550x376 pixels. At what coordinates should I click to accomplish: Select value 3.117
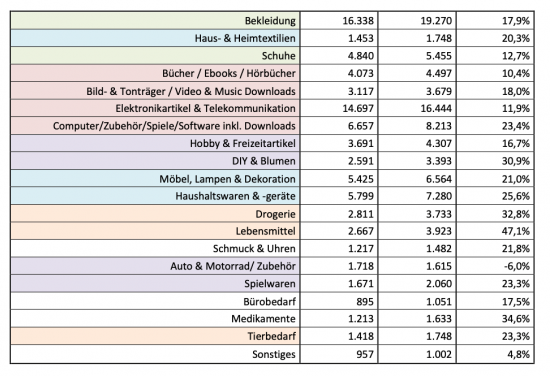pos(361,91)
